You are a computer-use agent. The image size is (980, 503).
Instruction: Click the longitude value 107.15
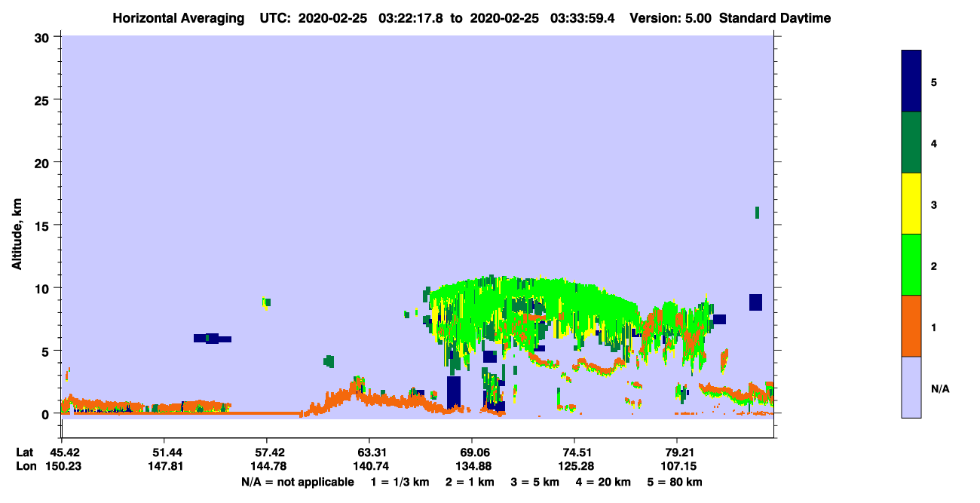pyautogui.click(x=677, y=467)
